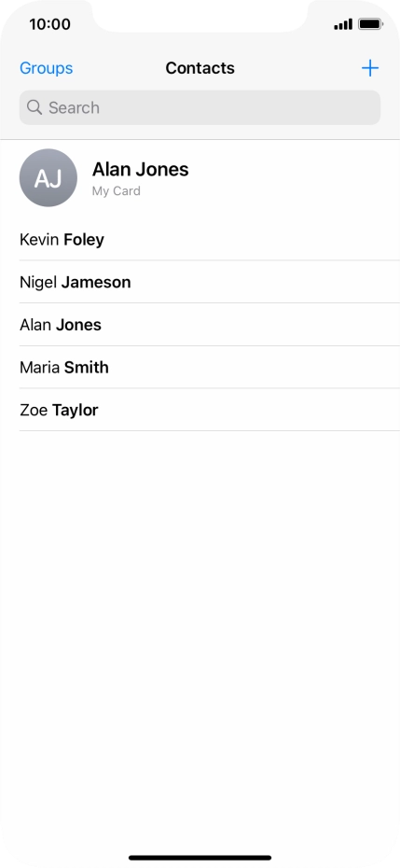The width and height of the screenshot is (400, 868).
Task: Open the Groups link
Action: (x=46, y=68)
